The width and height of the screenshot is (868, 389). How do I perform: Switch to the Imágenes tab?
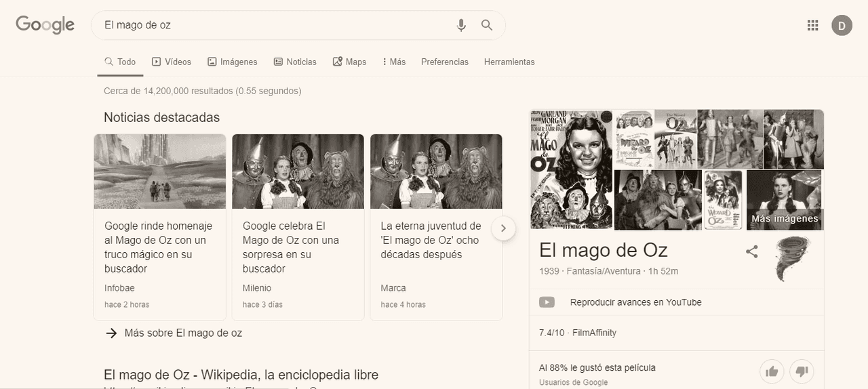click(x=233, y=62)
